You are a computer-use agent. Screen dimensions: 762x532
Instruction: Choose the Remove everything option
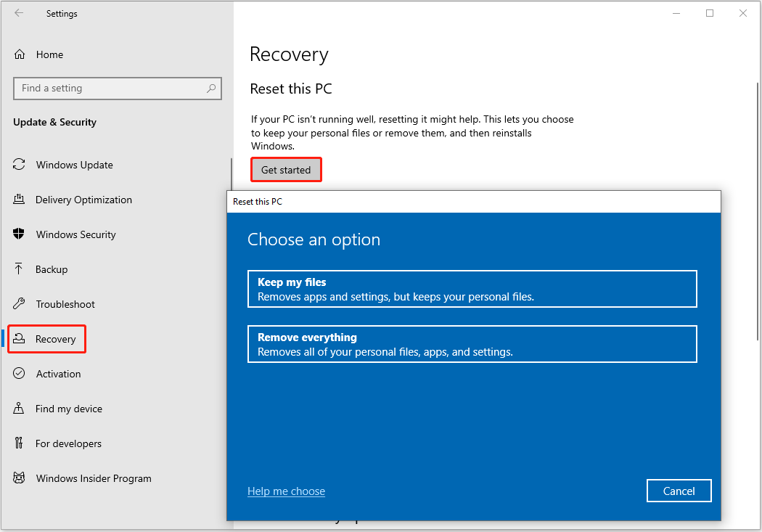tap(472, 343)
